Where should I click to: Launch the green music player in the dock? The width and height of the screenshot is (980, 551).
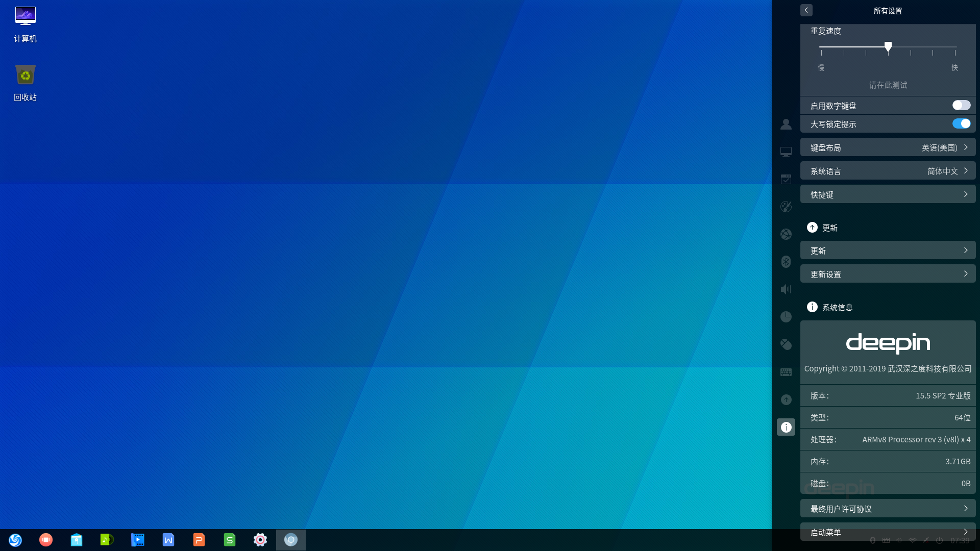[x=107, y=540]
